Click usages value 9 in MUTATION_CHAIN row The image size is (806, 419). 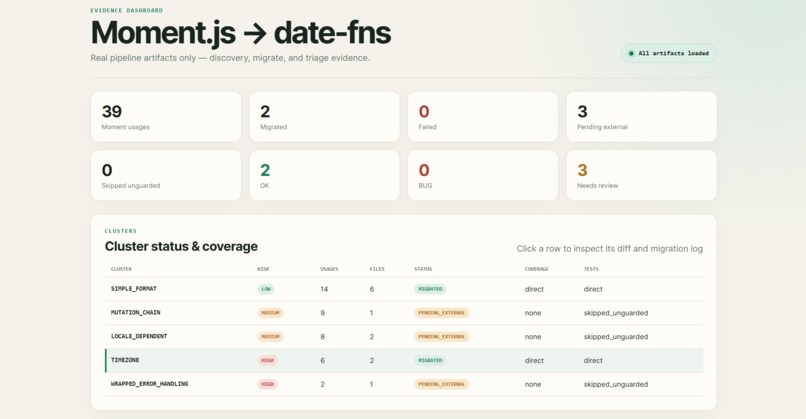(x=322, y=313)
